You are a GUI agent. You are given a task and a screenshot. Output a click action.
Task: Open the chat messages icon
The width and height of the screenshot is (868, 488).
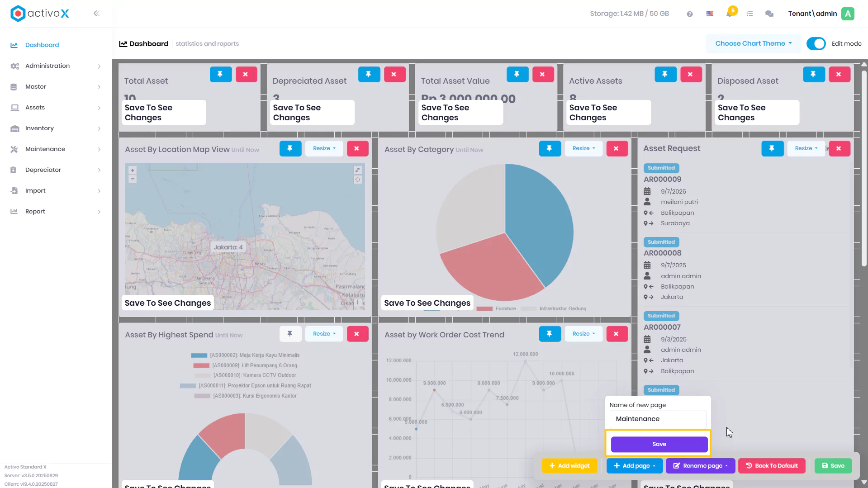769,14
